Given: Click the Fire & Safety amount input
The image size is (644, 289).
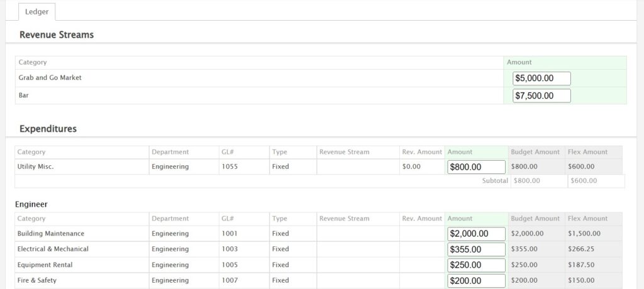Looking at the screenshot, I should click(476, 281).
